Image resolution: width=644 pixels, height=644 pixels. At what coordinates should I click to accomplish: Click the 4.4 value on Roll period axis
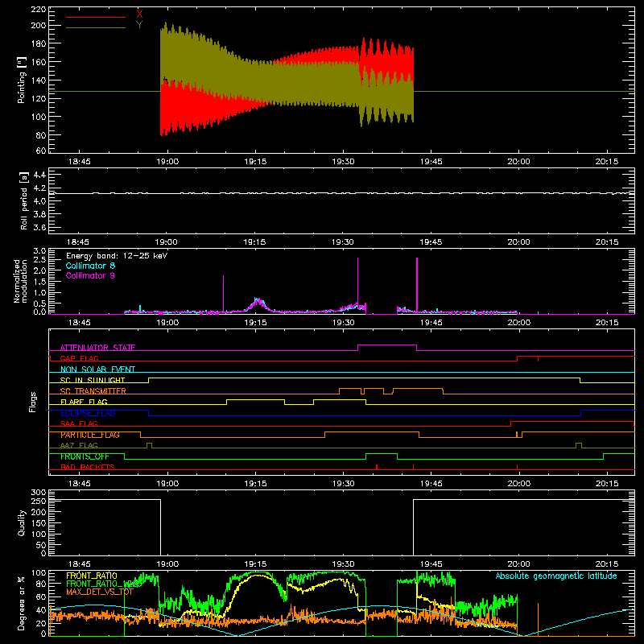(x=39, y=175)
